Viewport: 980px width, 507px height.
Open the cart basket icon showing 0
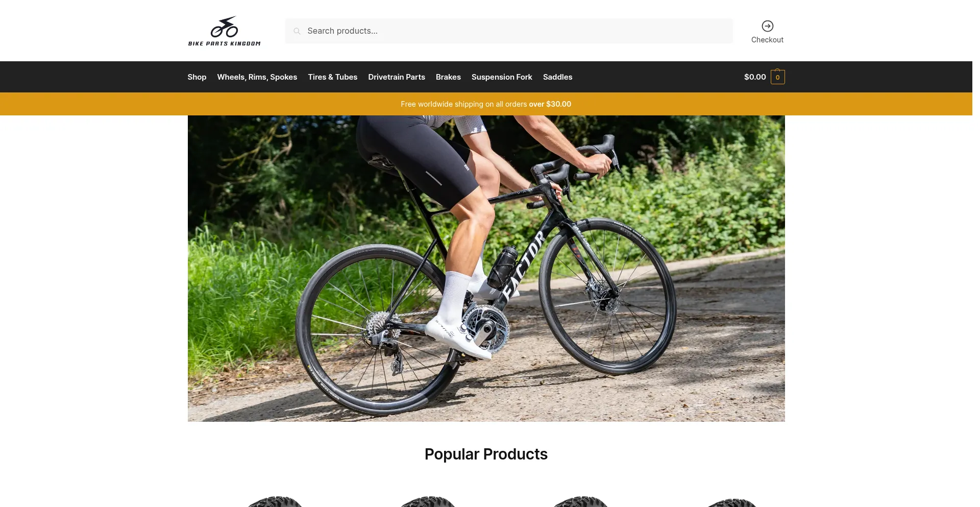pos(777,77)
